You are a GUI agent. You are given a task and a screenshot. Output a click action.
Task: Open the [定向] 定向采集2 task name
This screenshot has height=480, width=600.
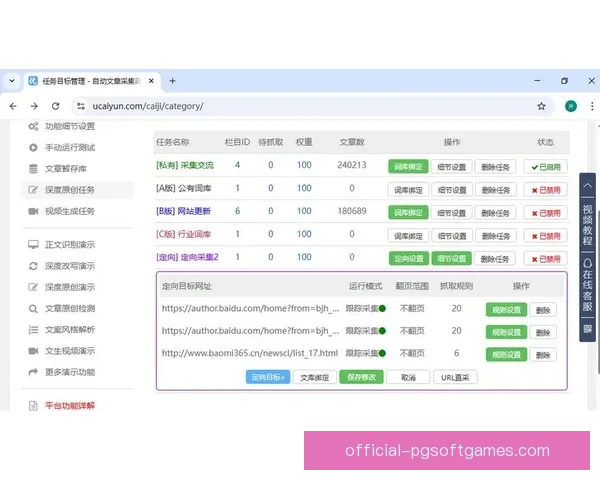[x=187, y=257]
